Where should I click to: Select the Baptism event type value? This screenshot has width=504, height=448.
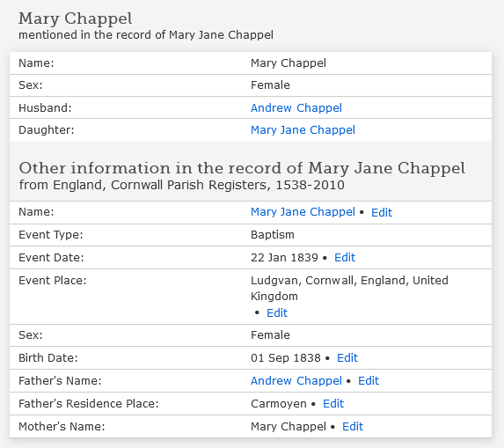click(x=273, y=234)
